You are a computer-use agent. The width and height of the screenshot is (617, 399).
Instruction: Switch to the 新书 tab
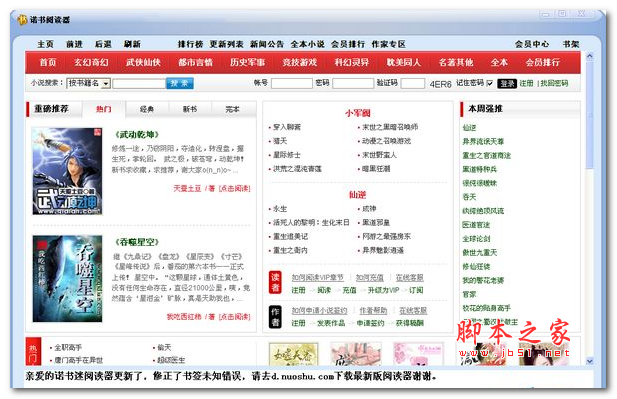pos(190,109)
